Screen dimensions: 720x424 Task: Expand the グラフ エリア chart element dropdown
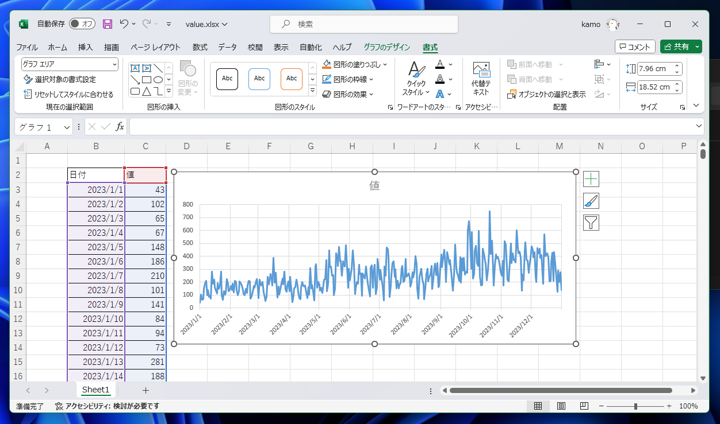(x=114, y=65)
